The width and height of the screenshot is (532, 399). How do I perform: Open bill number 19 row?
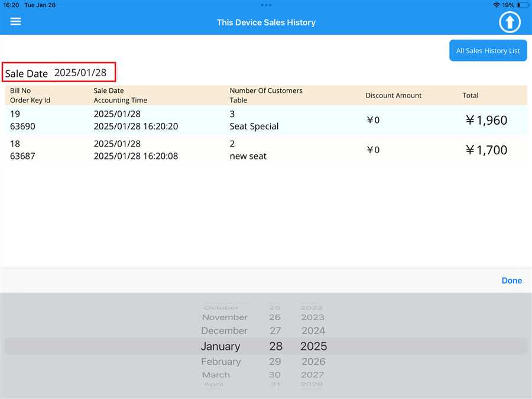click(x=265, y=120)
